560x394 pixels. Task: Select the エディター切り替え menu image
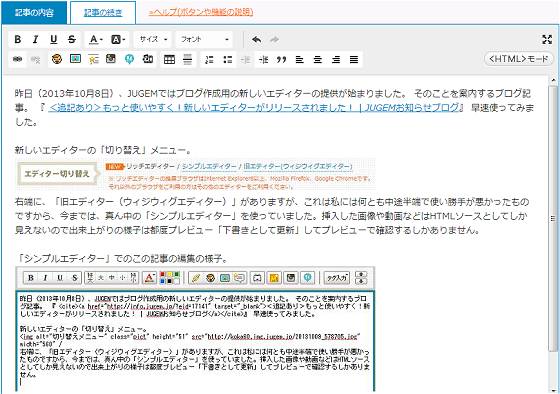point(195,175)
